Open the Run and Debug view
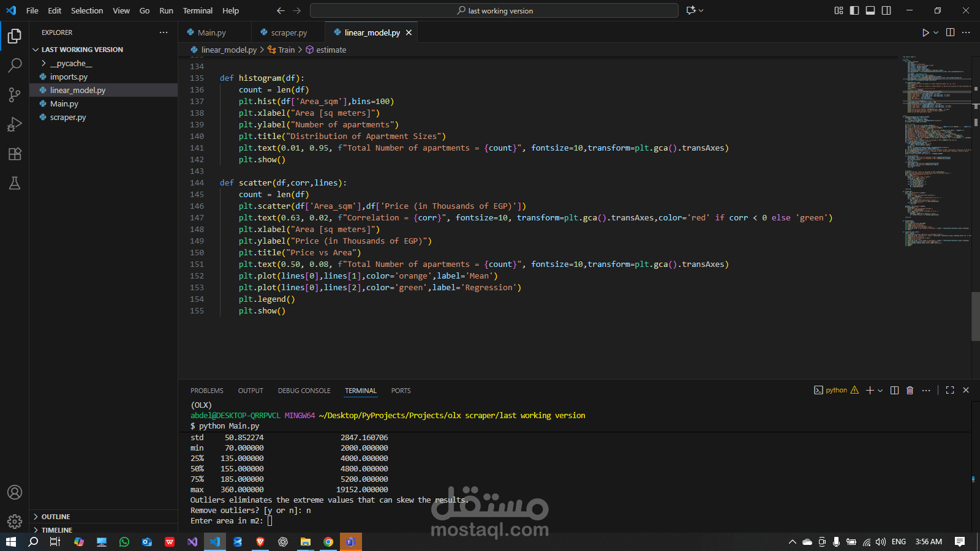The width and height of the screenshot is (980, 551). (15, 124)
